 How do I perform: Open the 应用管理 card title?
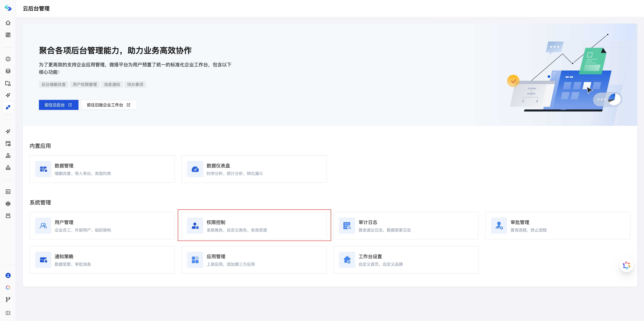click(x=216, y=256)
